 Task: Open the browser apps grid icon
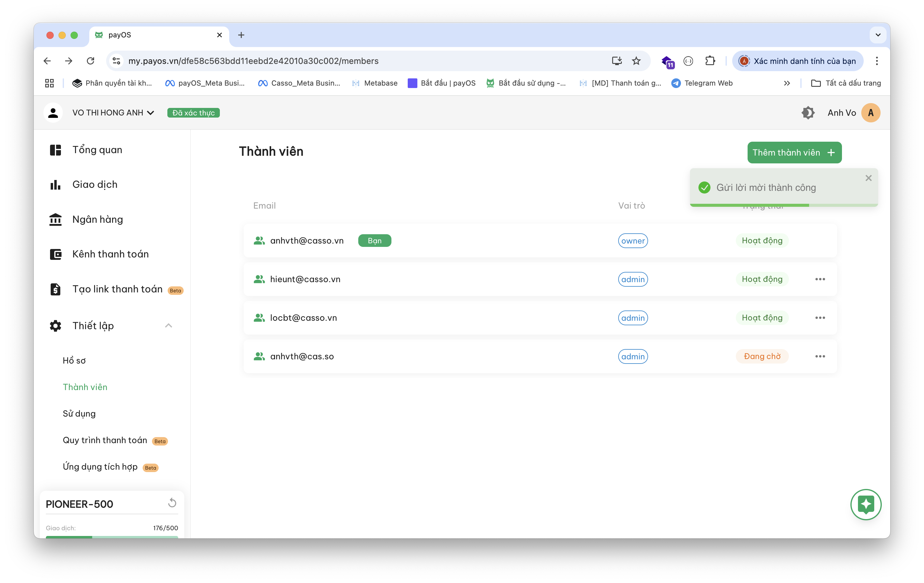tap(49, 83)
